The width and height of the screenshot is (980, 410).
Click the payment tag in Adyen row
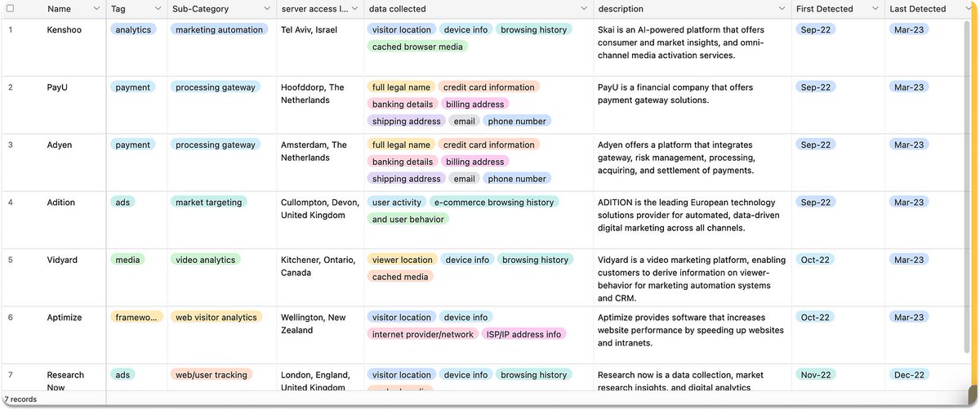133,145
